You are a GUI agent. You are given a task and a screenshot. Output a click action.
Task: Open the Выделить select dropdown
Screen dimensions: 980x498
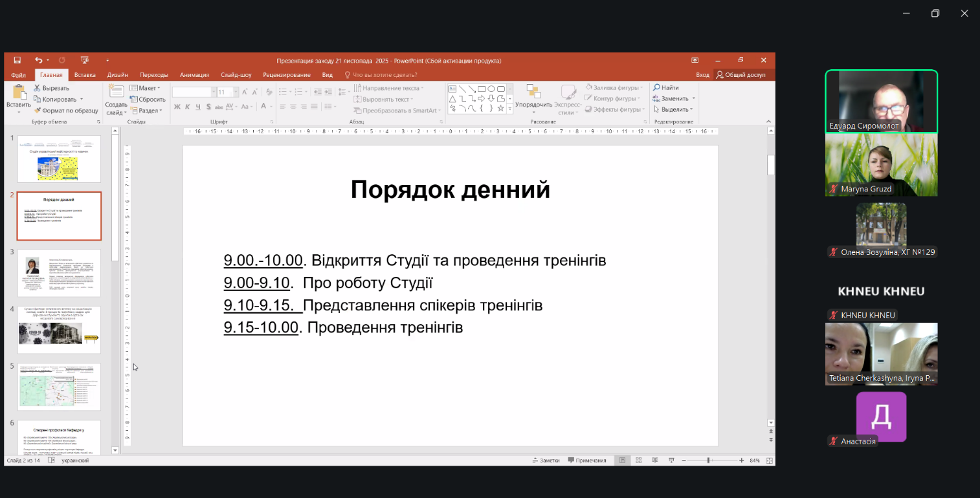(674, 110)
